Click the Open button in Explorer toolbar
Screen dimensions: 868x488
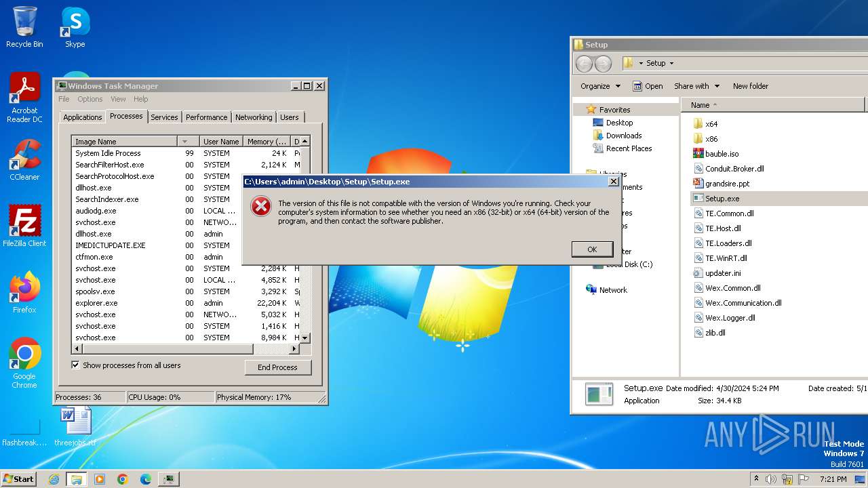click(648, 86)
